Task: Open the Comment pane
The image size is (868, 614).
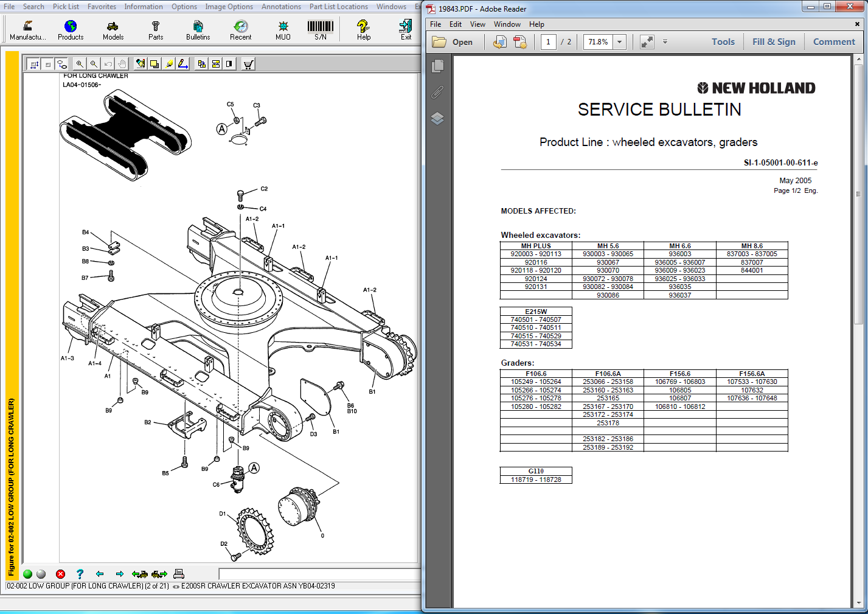Action: (x=834, y=42)
